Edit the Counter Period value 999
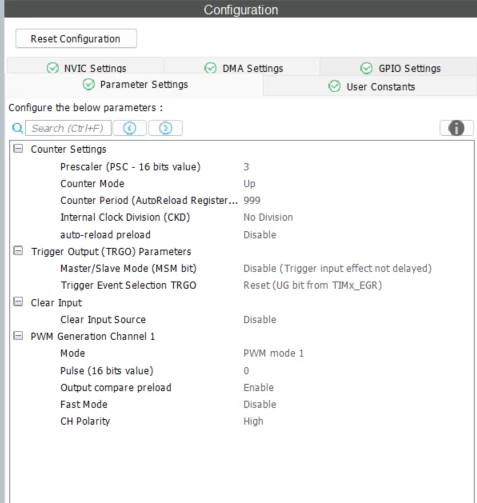477x503 pixels. coord(252,200)
